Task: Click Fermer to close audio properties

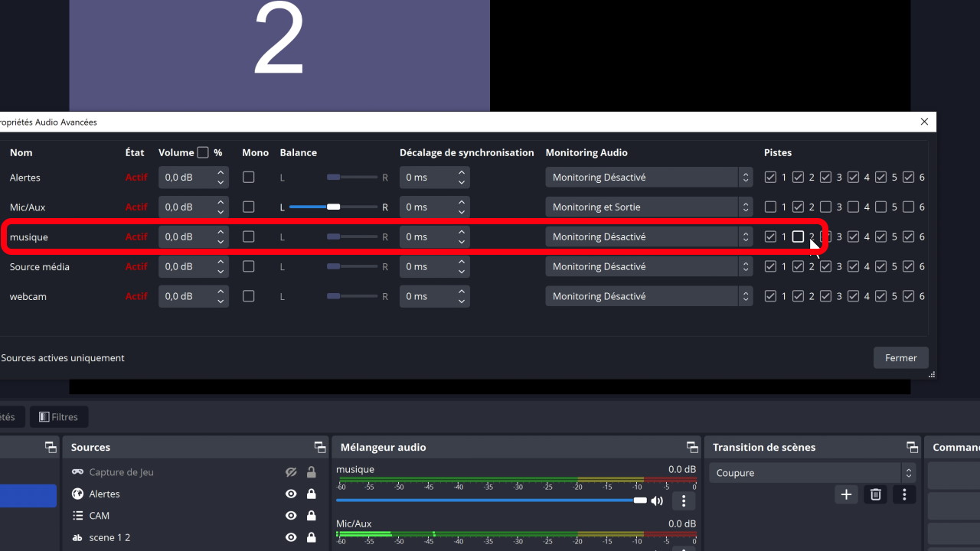Action: (900, 357)
